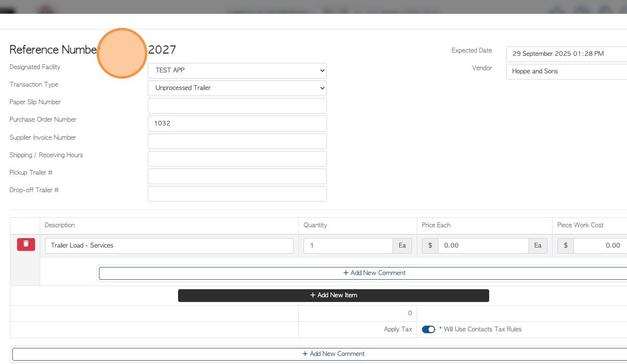Click the Expected Date label
This screenshot has width=627, height=364.
coord(472,51)
